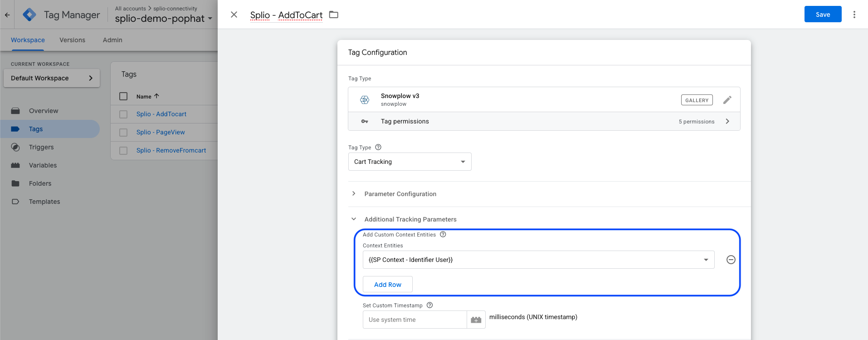The image size is (868, 340).
Task: Open the Cart Tracking dropdown
Action: tap(410, 162)
